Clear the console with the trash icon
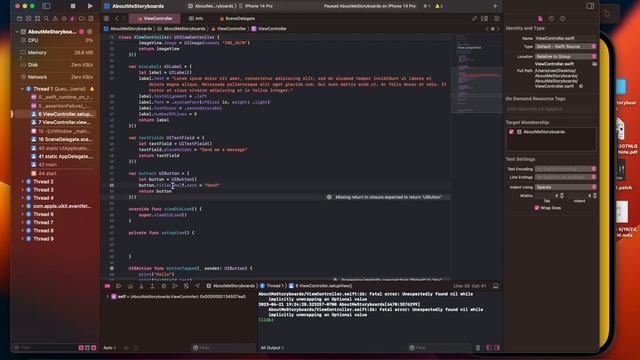640x360 pixels. [x=478, y=348]
